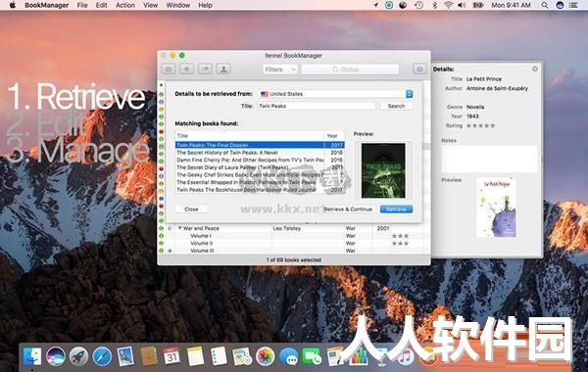Click the Twin Peaks cover preview image

point(383,170)
